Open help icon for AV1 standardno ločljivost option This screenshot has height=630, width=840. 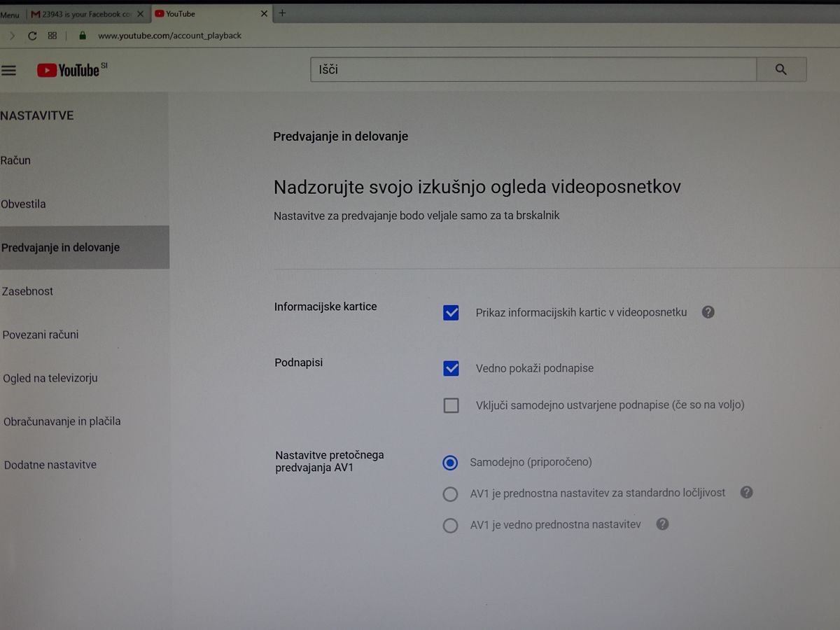click(746, 493)
